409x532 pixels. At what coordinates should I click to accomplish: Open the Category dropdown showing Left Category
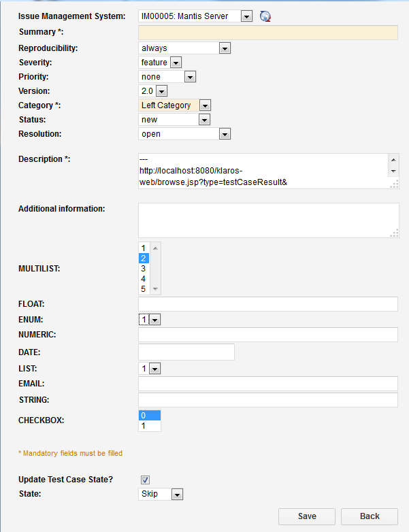[205, 105]
